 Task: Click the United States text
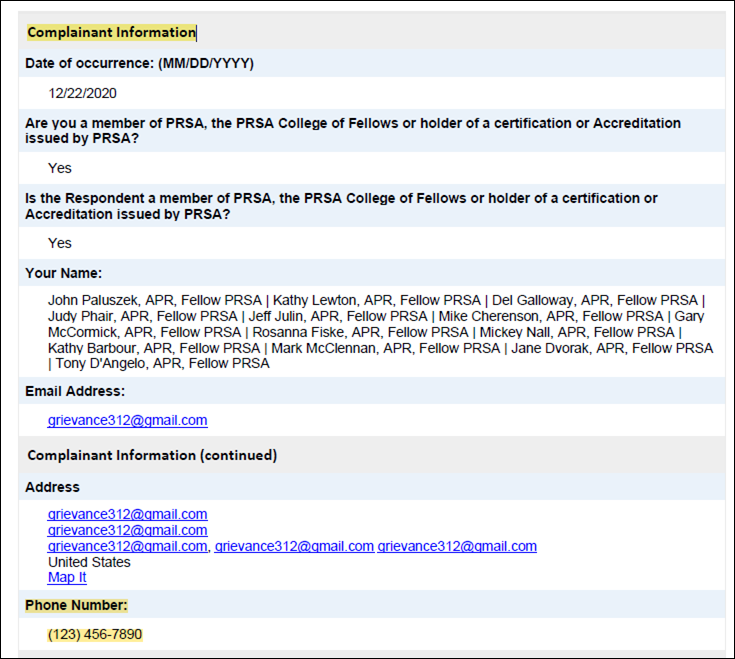pyautogui.click(x=89, y=562)
